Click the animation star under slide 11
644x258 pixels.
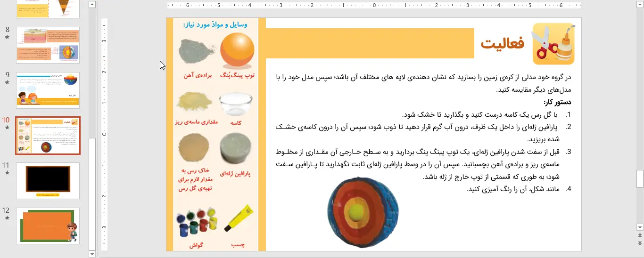(x=7, y=173)
